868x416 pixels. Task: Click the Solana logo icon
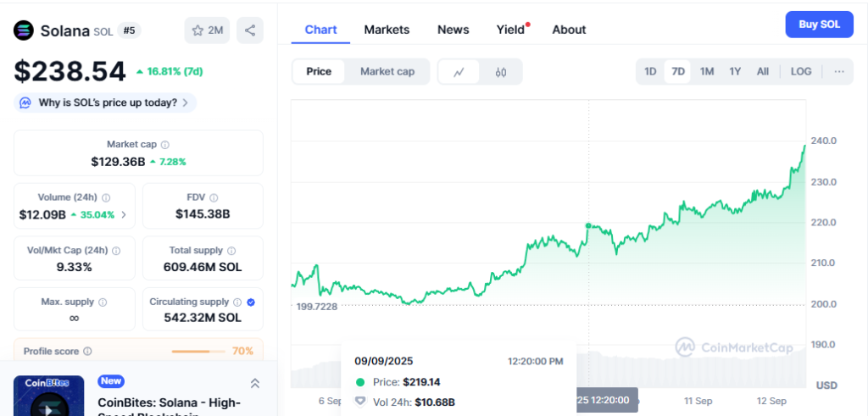click(x=24, y=31)
